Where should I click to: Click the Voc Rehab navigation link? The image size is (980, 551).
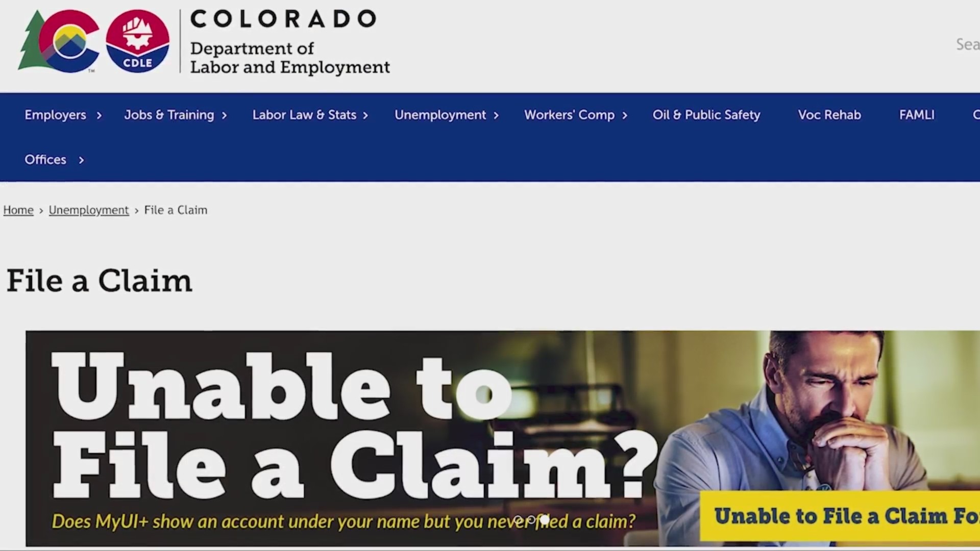[829, 114]
